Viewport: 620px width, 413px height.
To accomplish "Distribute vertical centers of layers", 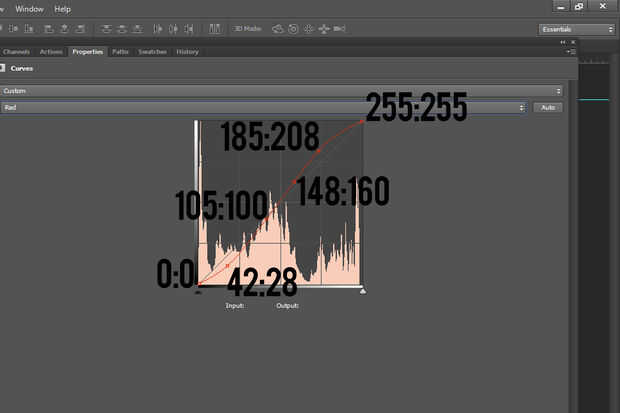I will click(122, 28).
